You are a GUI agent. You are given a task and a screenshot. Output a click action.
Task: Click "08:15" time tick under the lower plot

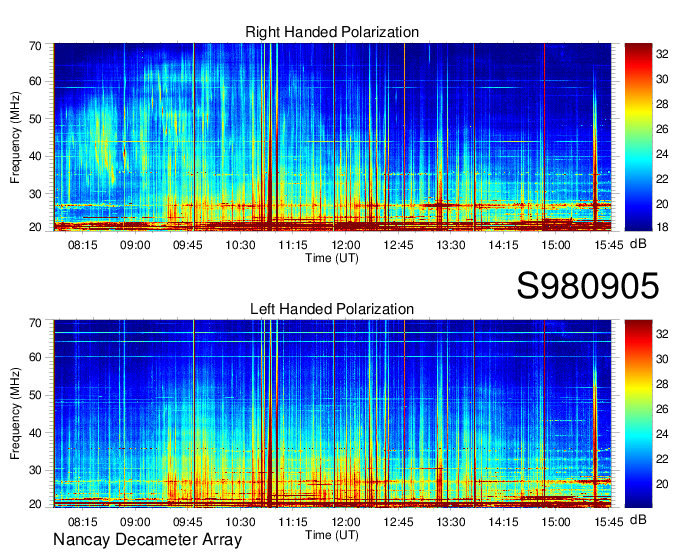point(82,522)
